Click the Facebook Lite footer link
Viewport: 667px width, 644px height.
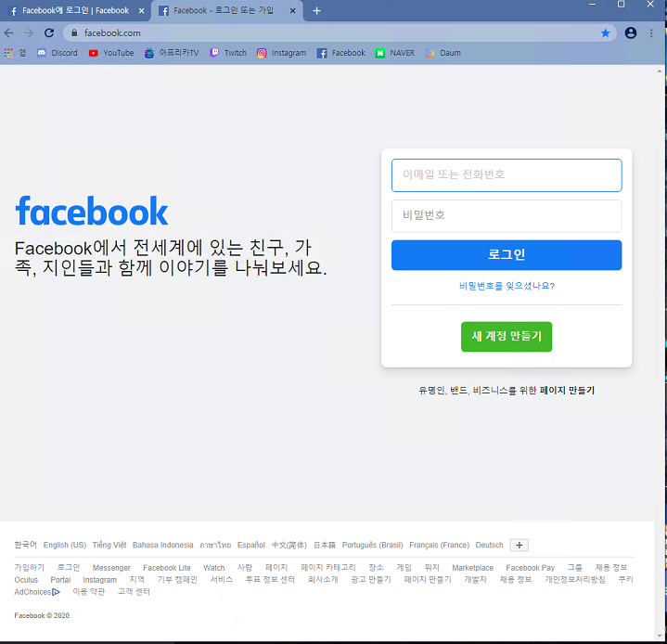(x=167, y=567)
